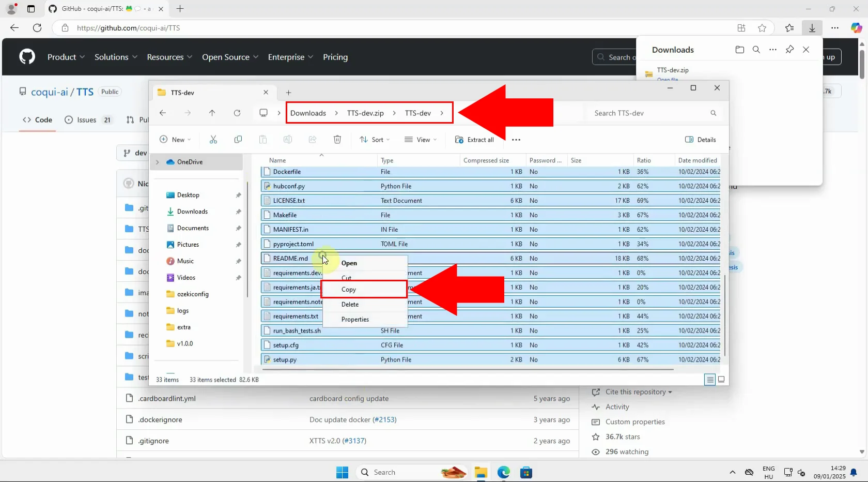868x482 pixels.
Task: Click the Explorer Up arrow
Action: tap(212, 113)
